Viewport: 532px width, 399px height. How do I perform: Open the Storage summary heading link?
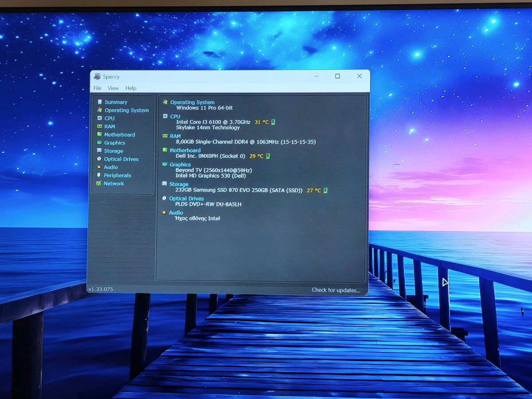coord(179,184)
